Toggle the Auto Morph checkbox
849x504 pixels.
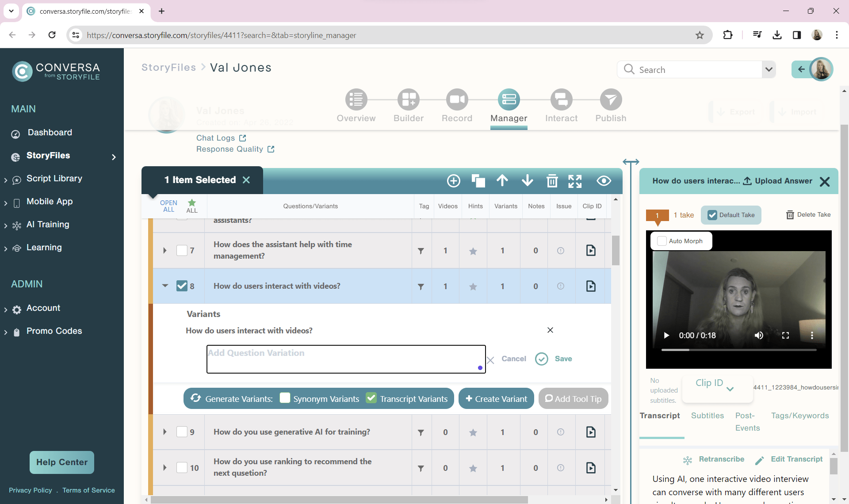coord(662,241)
